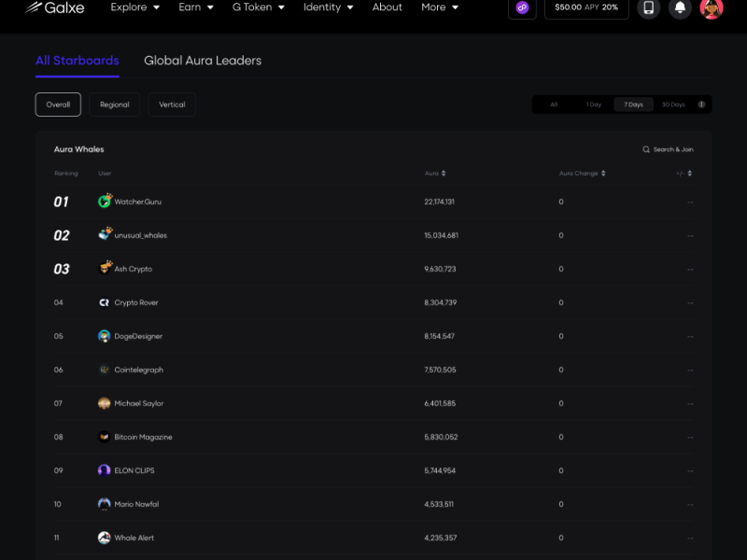Click the Aura value 22,174,131

pos(439,202)
